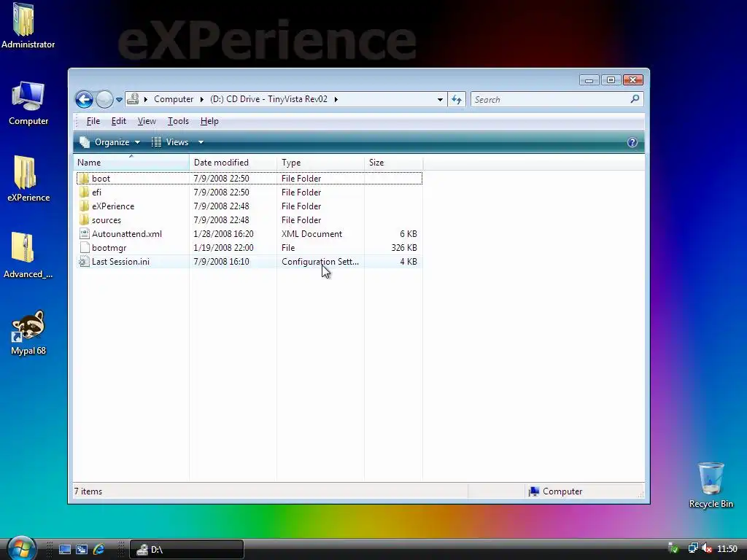Expand the arrow after Computer breadcrumb
Image resolution: width=747 pixels, height=560 pixels.
click(x=201, y=99)
